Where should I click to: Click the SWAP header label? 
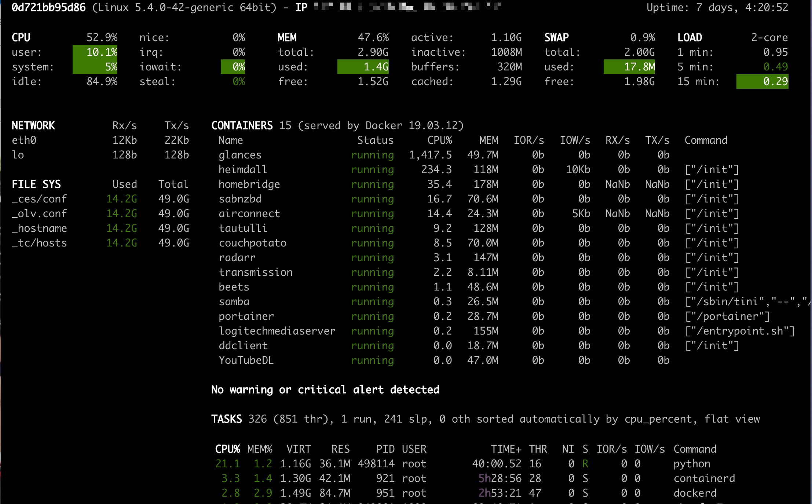(x=557, y=37)
